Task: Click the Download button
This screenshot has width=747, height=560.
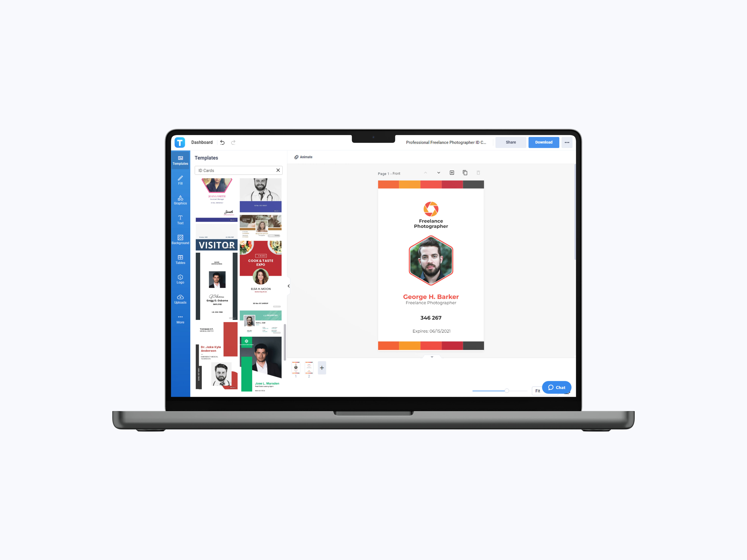Action: (x=542, y=142)
